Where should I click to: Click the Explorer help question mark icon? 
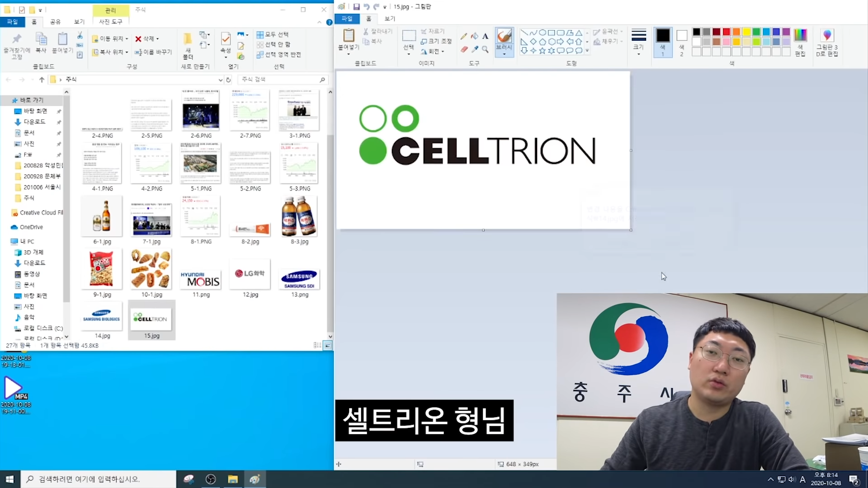click(x=329, y=22)
